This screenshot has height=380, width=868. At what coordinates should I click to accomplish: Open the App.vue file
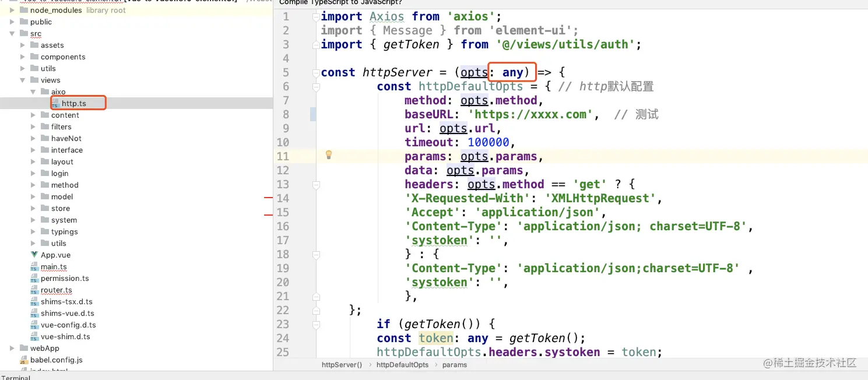(x=55, y=255)
